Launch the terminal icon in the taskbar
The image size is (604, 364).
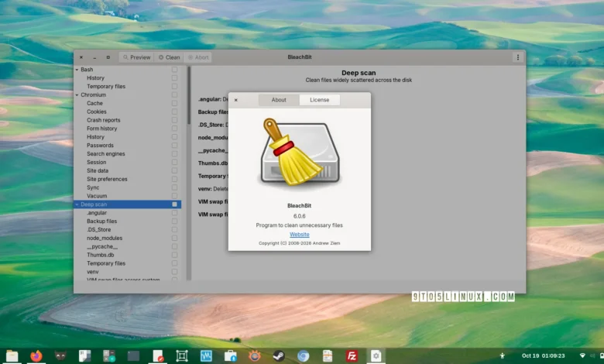coord(133,356)
